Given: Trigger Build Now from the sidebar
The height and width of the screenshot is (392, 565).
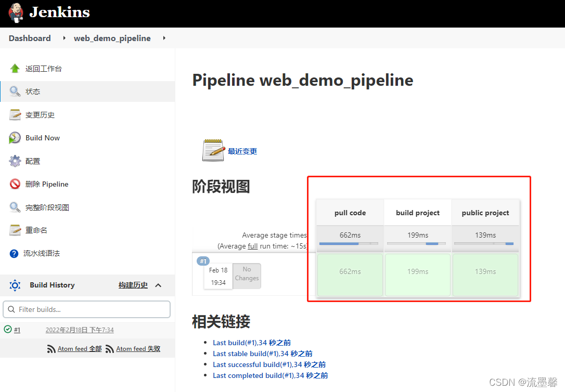Looking at the screenshot, I should [43, 138].
